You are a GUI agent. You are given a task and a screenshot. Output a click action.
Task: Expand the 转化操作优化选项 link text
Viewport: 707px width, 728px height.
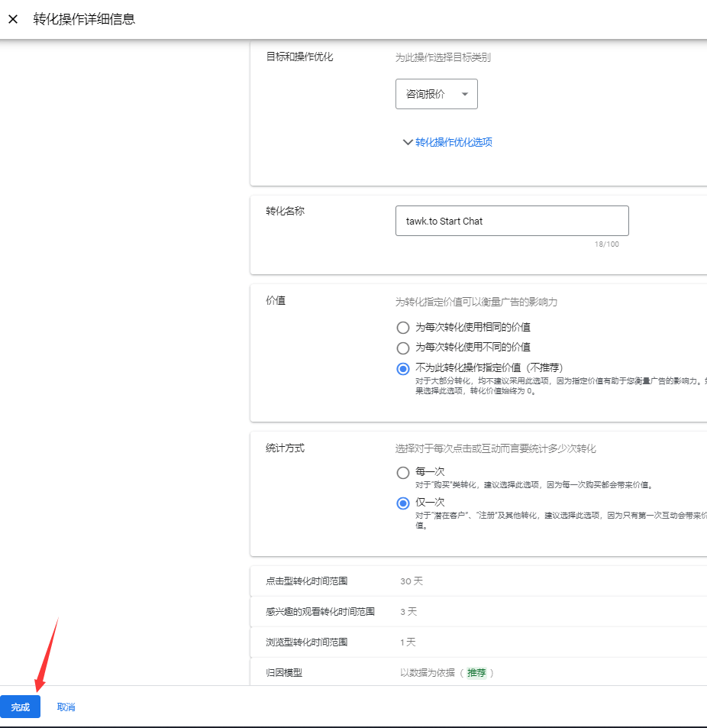click(454, 142)
